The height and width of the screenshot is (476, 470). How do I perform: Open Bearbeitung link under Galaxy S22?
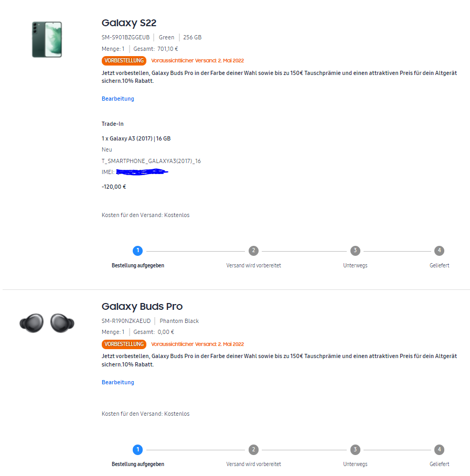coord(118,99)
